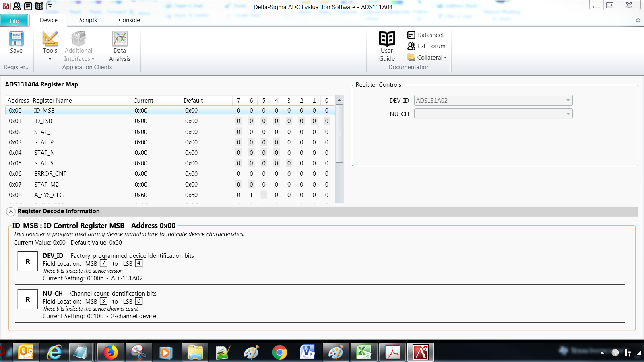
Task: Click the User Guide icon in title bar
Action: 39,6
